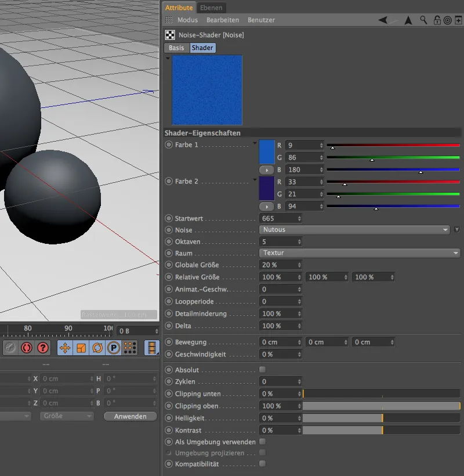This screenshot has width=464, height=476.
Task: Click the Oktaven value field
Action: (x=280, y=241)
